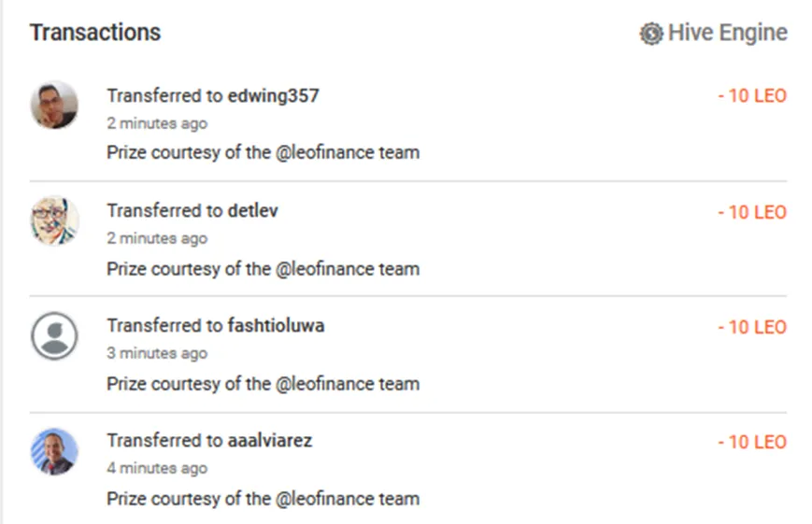
Task: Click fashtioluwa's default avatar icon
Action: coord(54,335)
